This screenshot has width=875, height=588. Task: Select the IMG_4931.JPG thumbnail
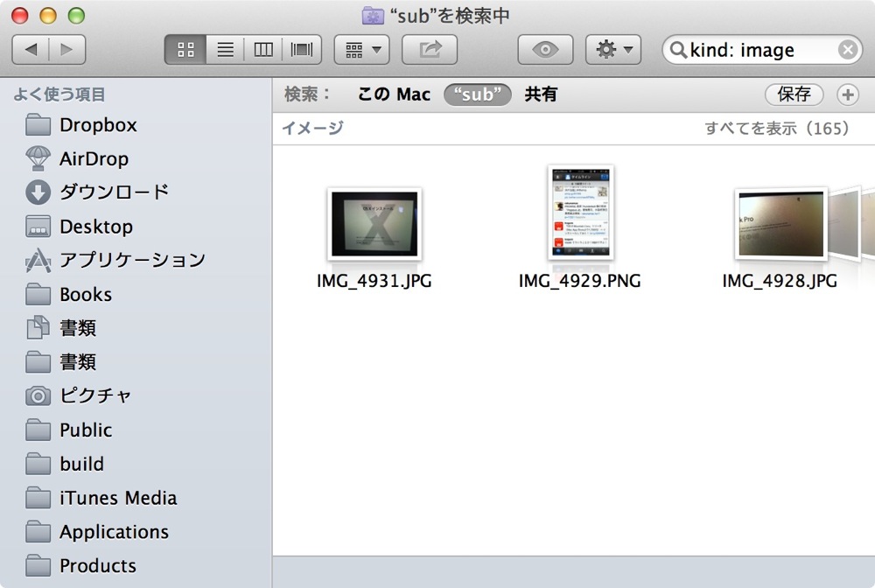(374, 224)
